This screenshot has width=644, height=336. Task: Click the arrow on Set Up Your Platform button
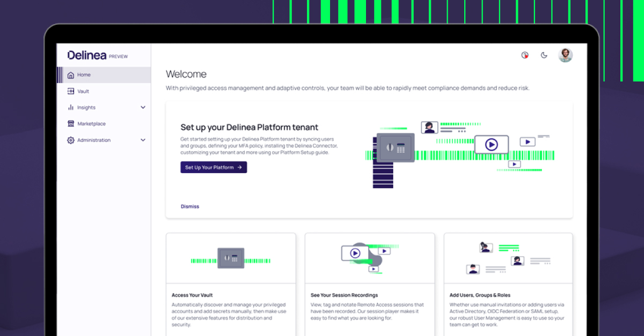pyautogui.click(x=239, y=167)
